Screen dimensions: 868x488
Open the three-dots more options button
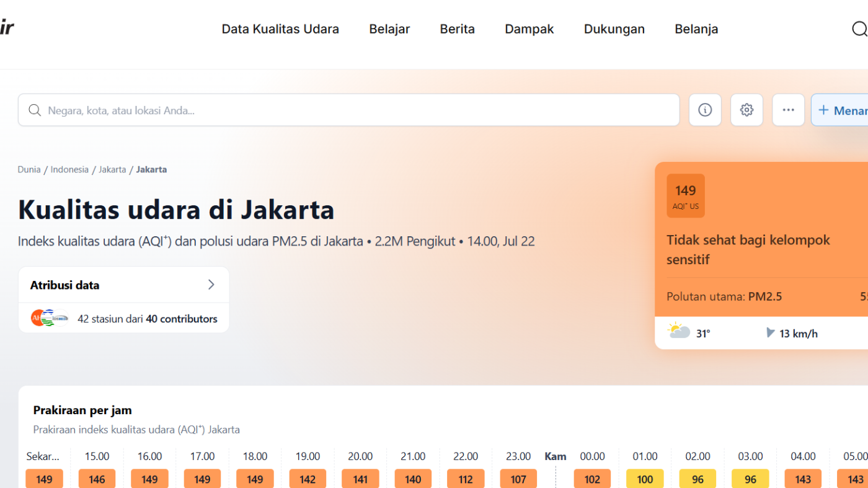point(788,110)
